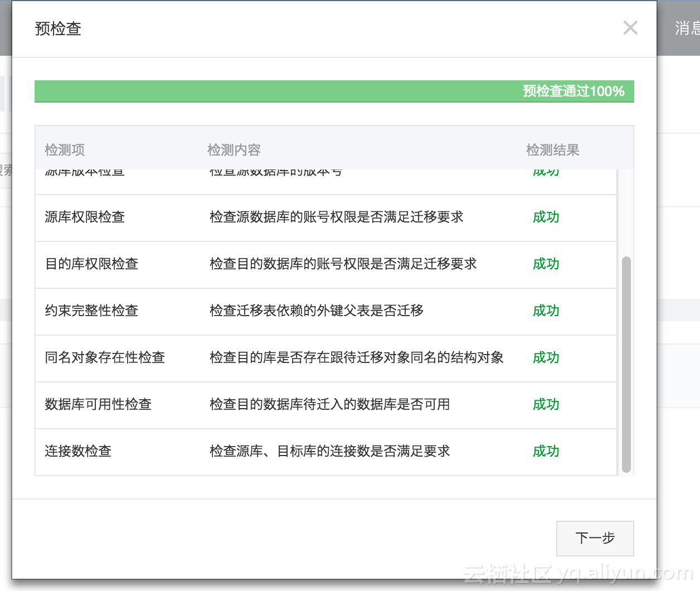The width and height of the screenshot is (700, 591).
Task: Select the 目的库权限检查 row label
Action: [91, 264]
